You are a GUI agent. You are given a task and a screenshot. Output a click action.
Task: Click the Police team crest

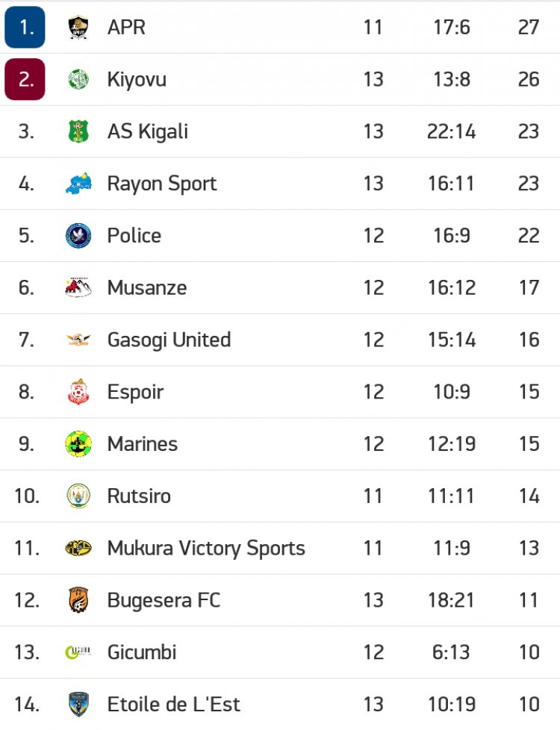(x=78, y=236)
